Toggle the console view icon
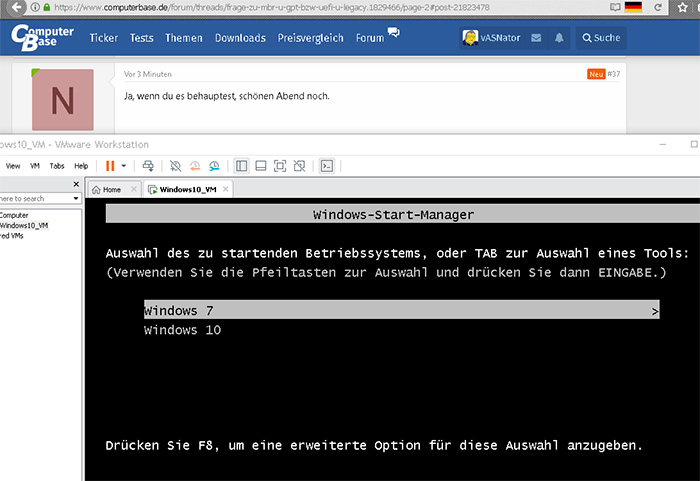 tap(327, 166)
